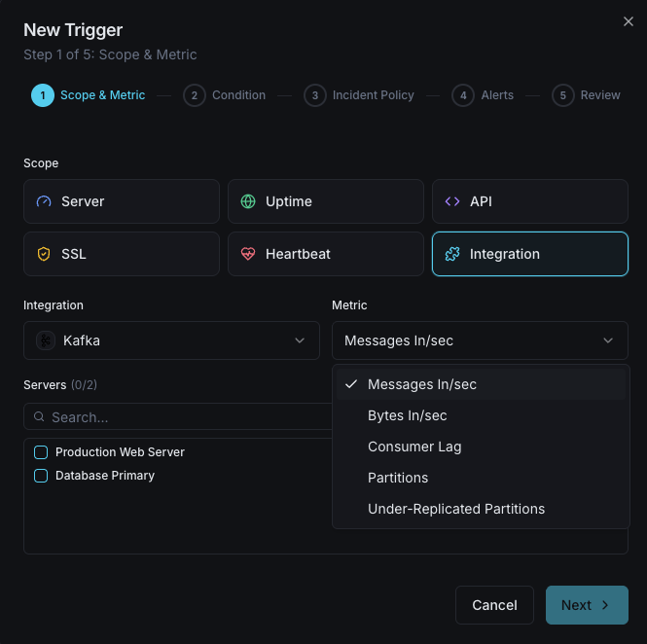This screenshot has height=644, width=647.
Task: Jump to step 2 Condition
Action: tap(225, 95)
